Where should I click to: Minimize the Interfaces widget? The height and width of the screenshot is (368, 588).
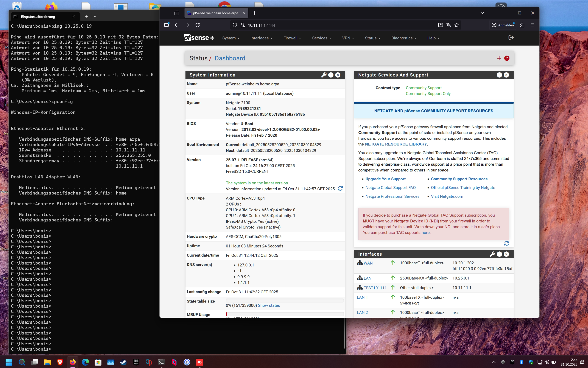coord(499,254)
